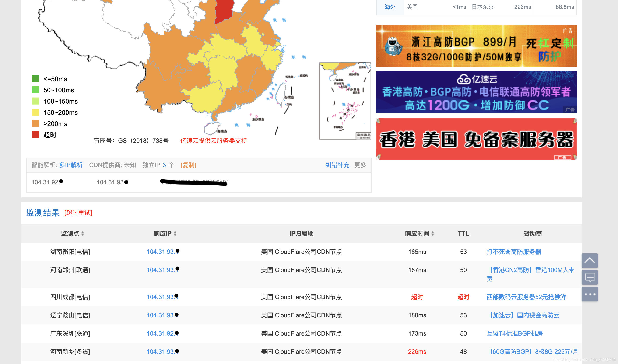Open 广东深圳 row response IP link
This screenshot has width=618, height=364.
[x=162, y=333]
